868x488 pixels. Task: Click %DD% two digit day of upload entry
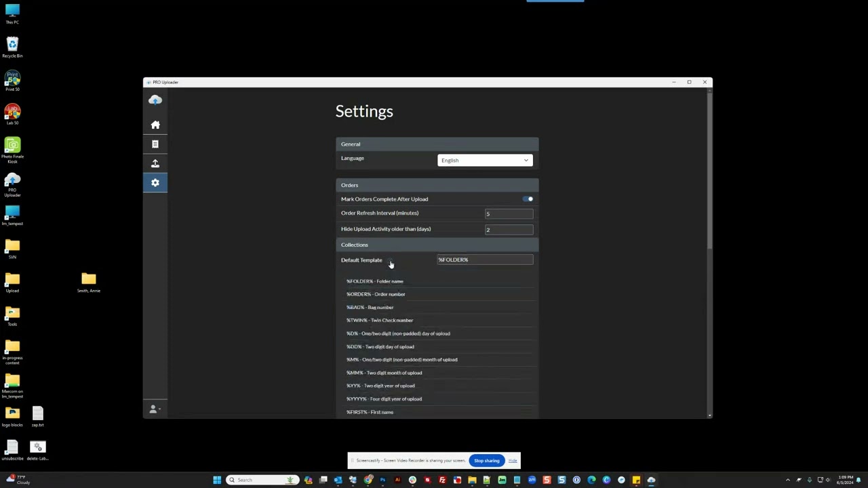380,346
